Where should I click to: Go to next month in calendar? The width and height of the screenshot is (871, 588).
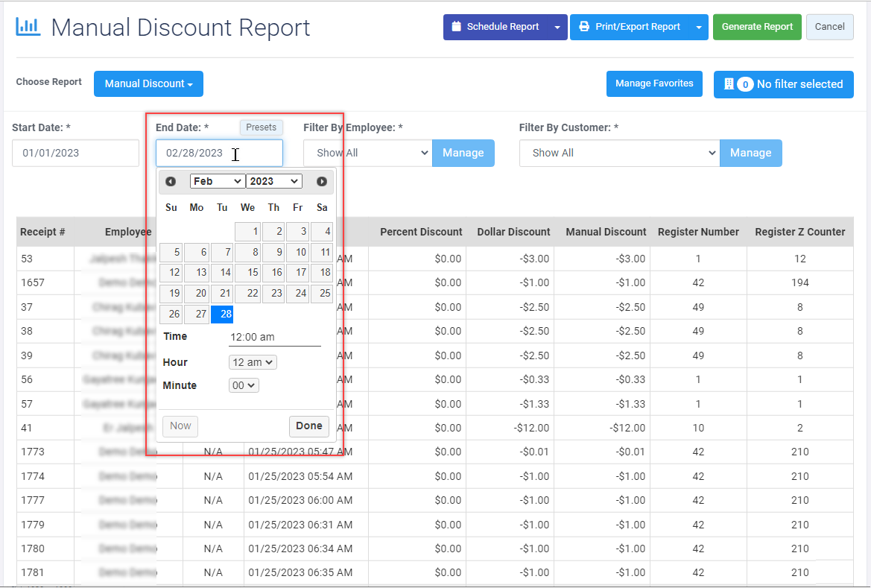[322, 181]
